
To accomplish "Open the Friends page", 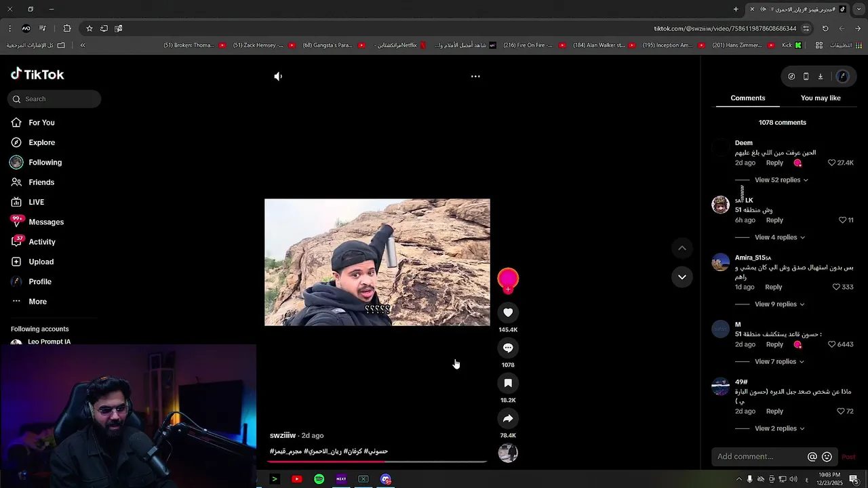I will tap(41, 182).
